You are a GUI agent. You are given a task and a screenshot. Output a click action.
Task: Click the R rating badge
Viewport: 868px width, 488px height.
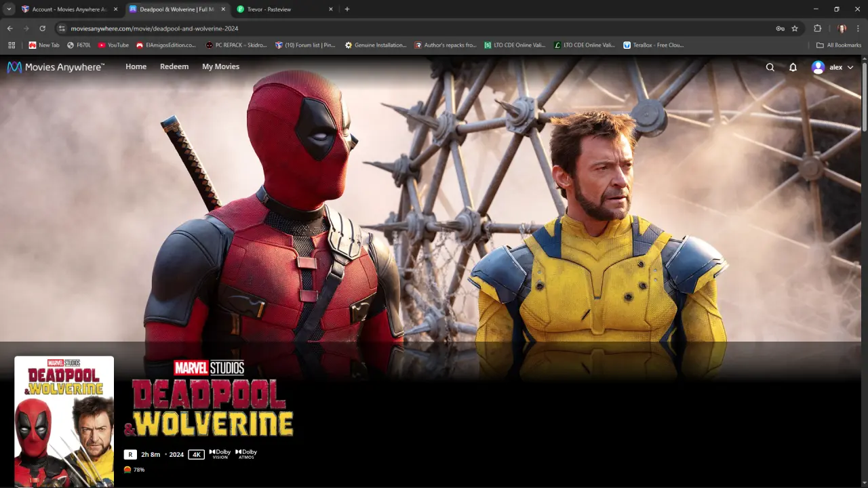pos(130,454)
